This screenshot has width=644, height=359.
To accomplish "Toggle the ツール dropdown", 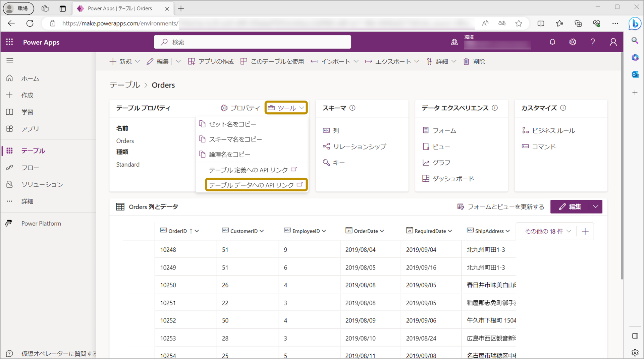I will pyautogui.click(x=286, y=108).
